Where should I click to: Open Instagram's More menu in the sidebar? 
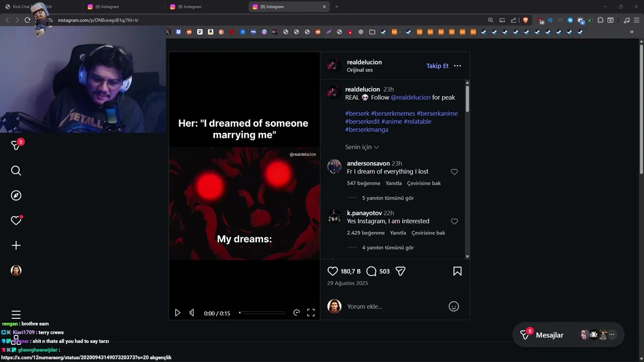[16, 315]
